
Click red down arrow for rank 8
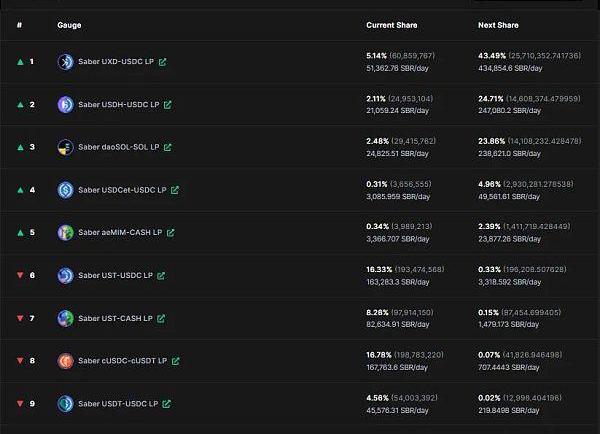(x=20, y=361)
